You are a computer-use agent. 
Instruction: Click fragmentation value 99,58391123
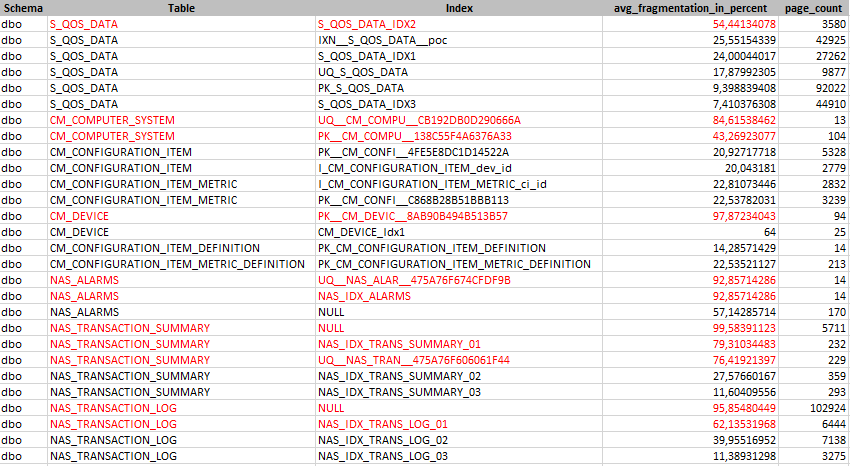pos(690,328)
